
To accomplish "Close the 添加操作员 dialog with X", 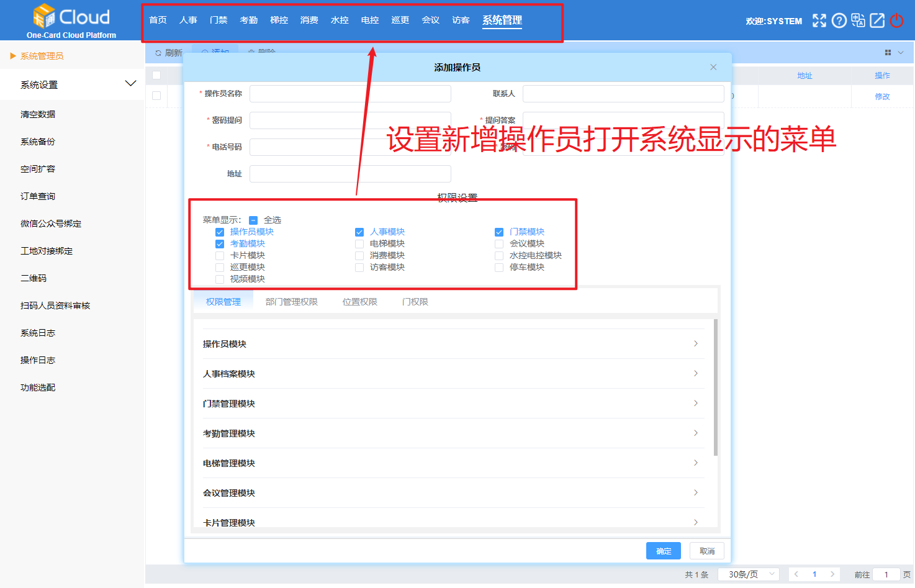I will click(x=713, y=67).
